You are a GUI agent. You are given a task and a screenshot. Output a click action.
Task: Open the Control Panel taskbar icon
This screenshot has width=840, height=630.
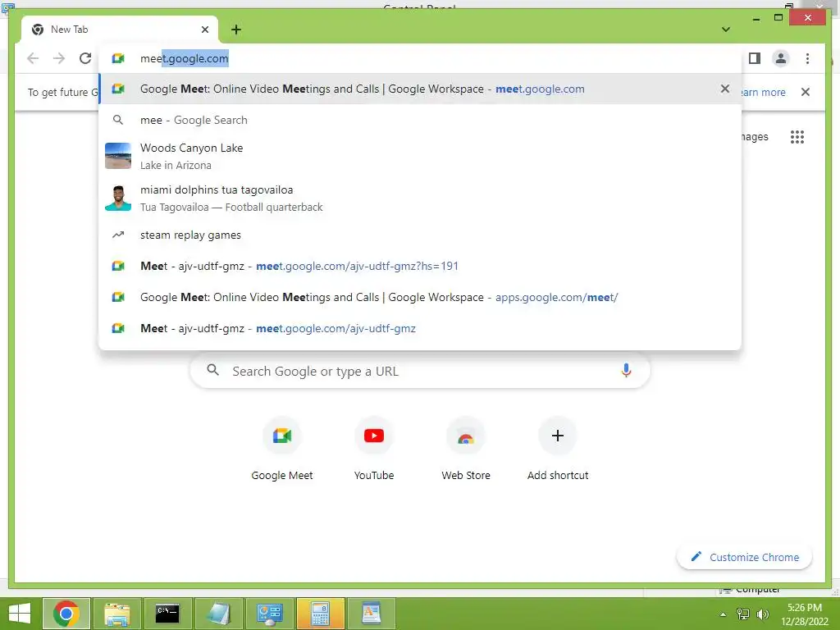pyautogui.click(x=269, y=614)
